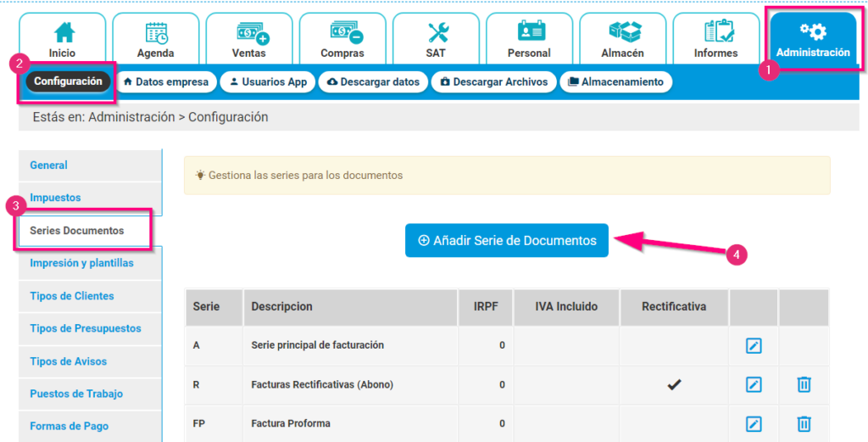Viewport: 868px width, 442px height.
Task: Open the Almacén warehouse tab
Action: coord(623,39)
